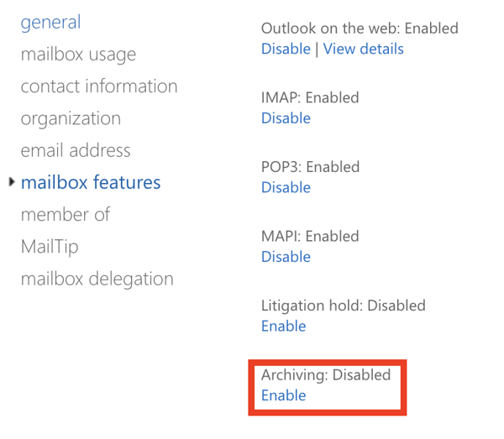Disable IMAP access
504x439 pixels.
(286, 118)
